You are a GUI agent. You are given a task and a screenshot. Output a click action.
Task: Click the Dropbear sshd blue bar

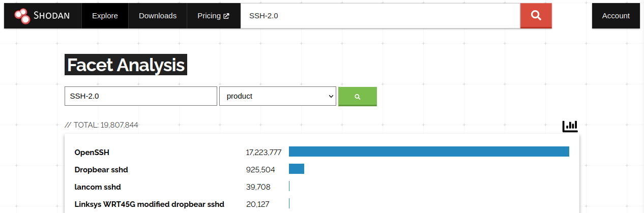click(x=297, y=169)
